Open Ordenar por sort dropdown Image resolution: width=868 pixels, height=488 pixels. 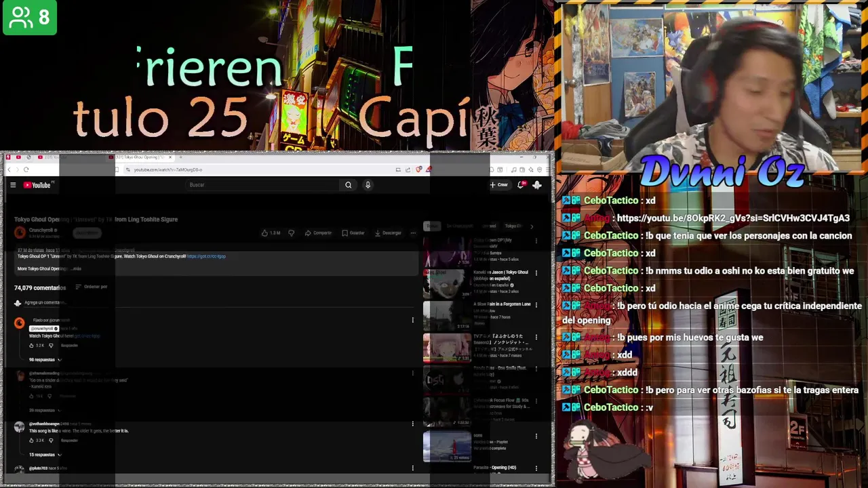pos(92,287)
